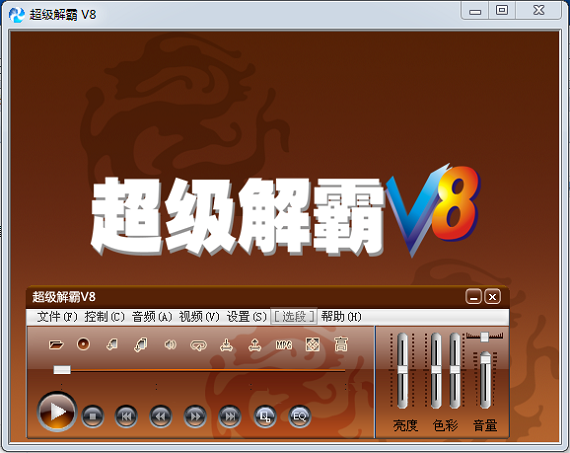Click the disc icon in toolbar

[83, 344]
